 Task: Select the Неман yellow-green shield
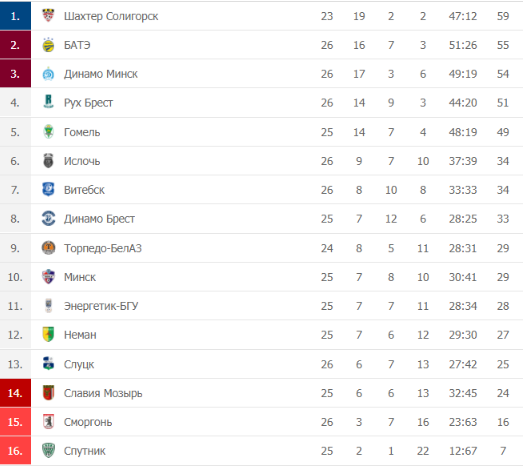48,334
